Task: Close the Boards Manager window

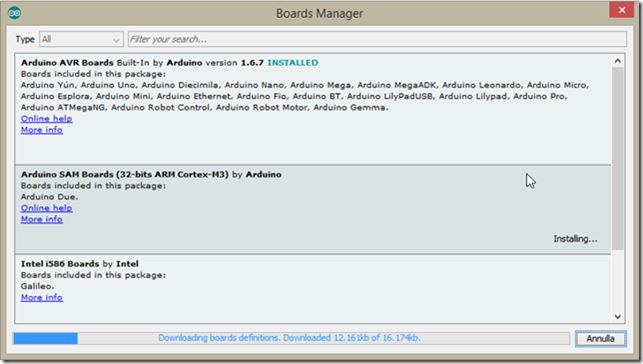Action: (622, 10)
